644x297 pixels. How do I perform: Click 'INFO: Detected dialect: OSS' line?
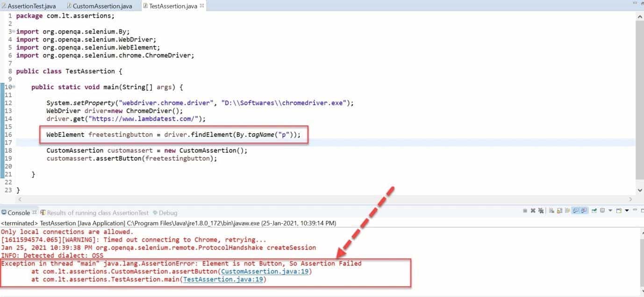[x=52, y=255]
